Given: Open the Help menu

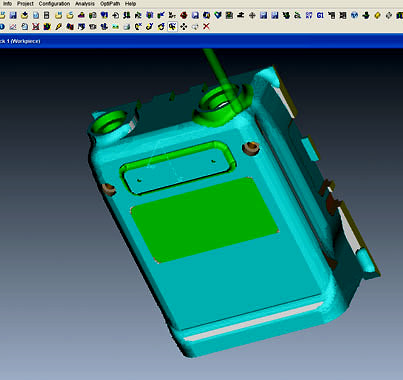Looking at the screenshot, I should click(x=130, y=4).
